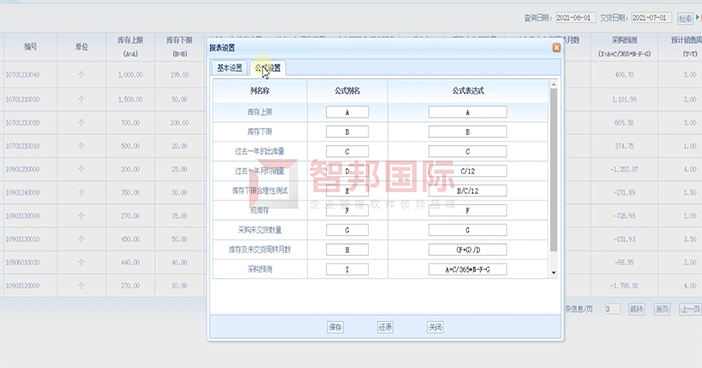Click the scrollbar down arrow in formula list

(x=554, y=273)
